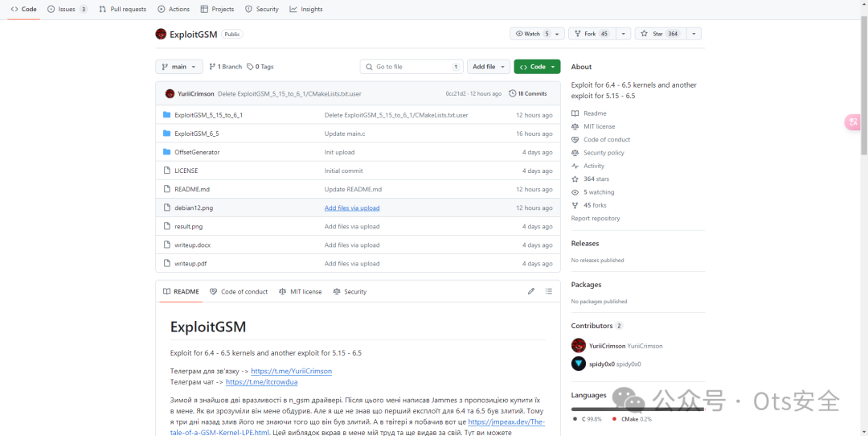Expand the Fork options dropdown
This screenshot has height=436, width=868.
pos(624,34)
